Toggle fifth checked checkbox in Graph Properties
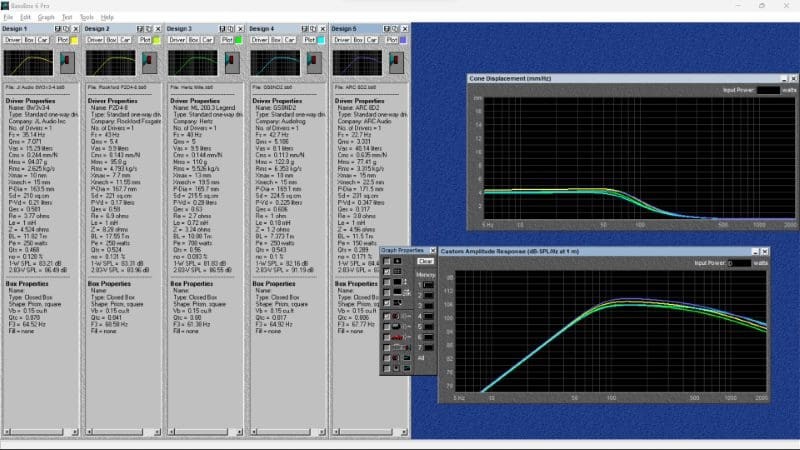 pos(387,303)
